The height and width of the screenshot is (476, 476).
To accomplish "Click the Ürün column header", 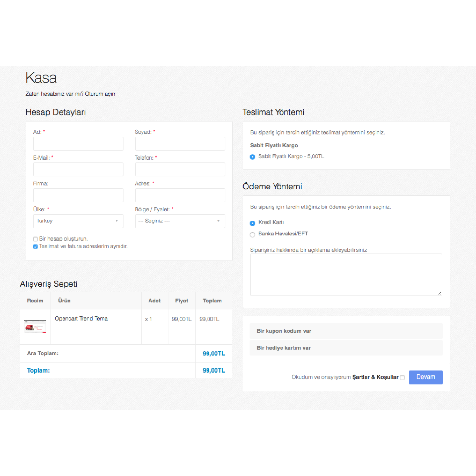I will tap(64, 301).
